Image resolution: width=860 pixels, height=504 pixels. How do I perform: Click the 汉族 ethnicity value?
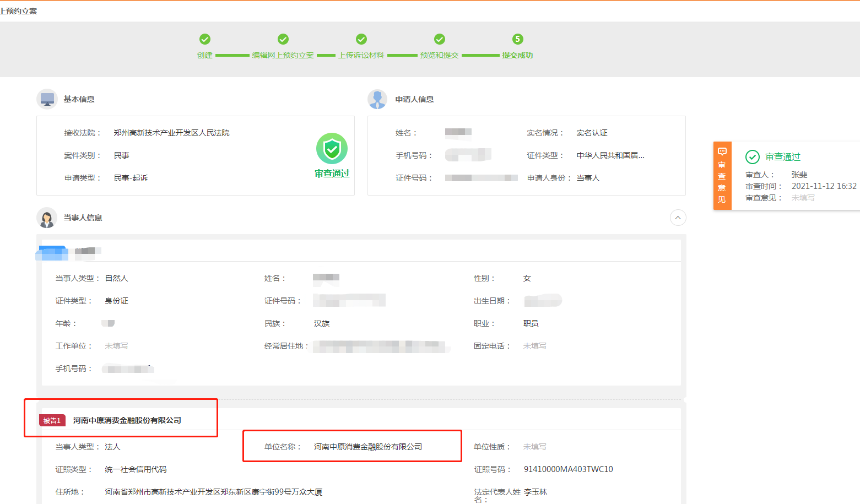(322, 323)
